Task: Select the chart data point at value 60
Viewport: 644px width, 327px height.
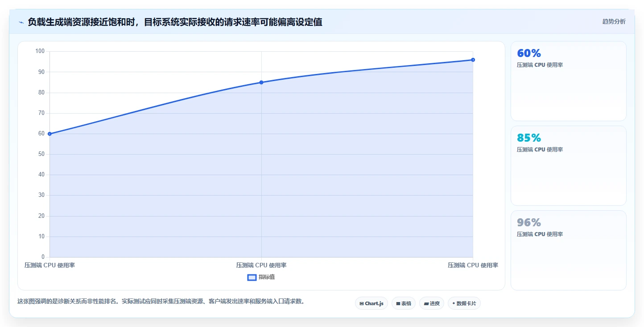Action: pyautogui.click(x=50, y=134)
